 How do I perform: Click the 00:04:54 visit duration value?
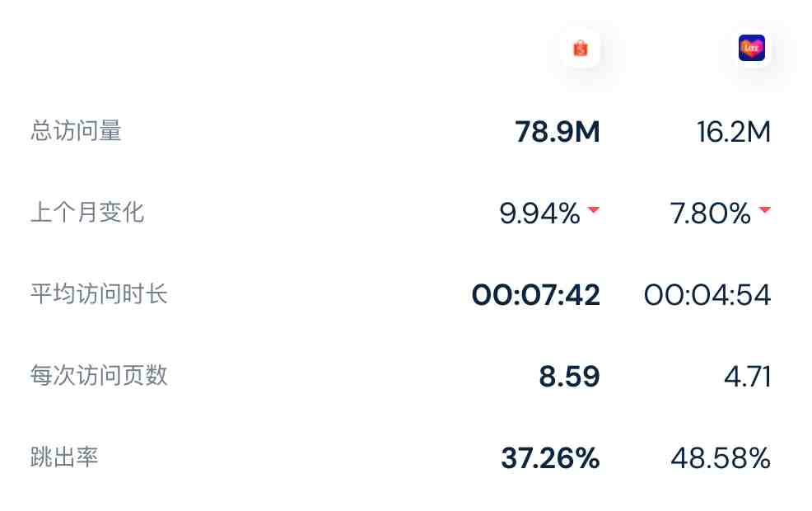(707, 295)
